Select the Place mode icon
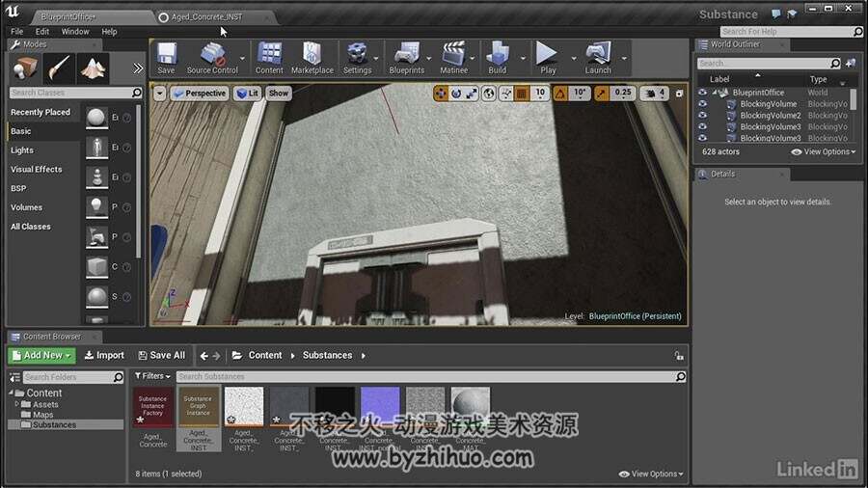The image size is (868, 488). [x=25, y=68]
